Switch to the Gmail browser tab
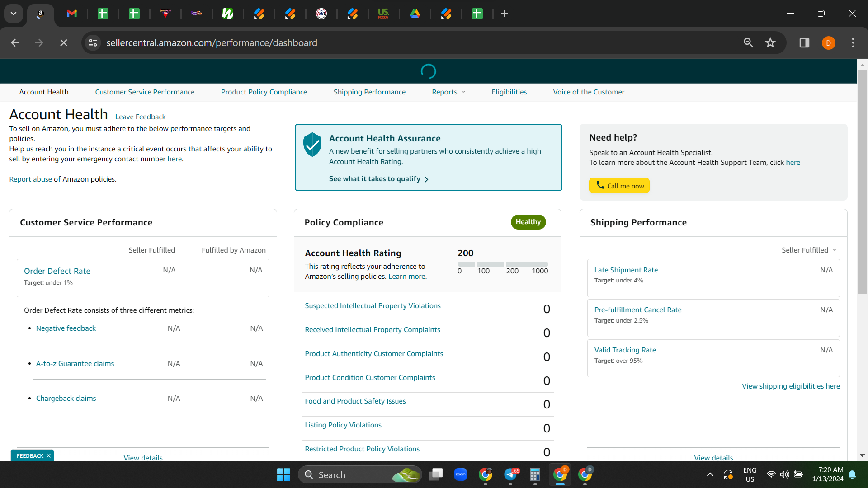 coord(72,14)
